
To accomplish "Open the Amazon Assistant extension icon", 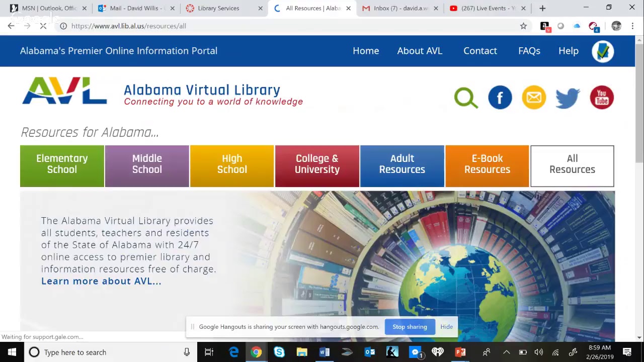I will tap(544, 26).
